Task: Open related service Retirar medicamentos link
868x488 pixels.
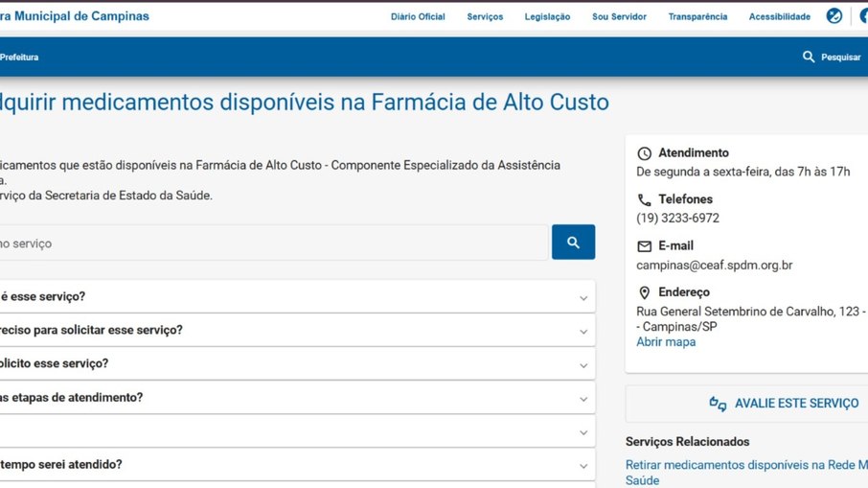Action: 746,473
